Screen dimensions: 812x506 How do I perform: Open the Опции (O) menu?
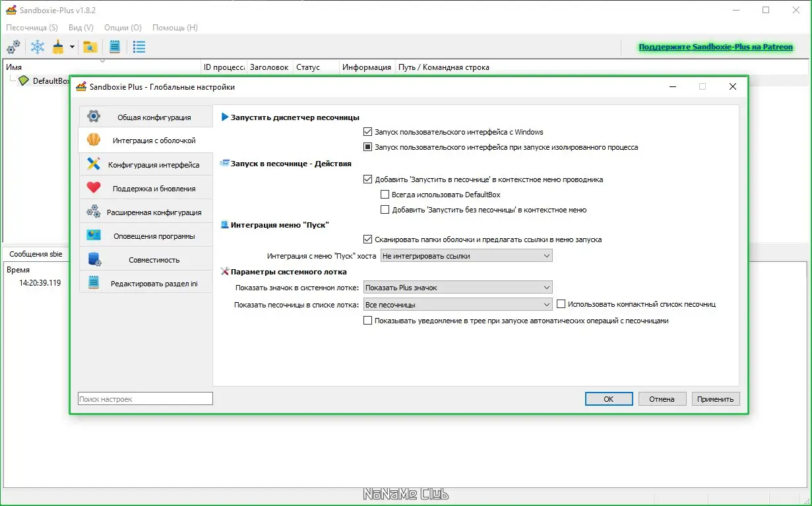coord(123,28)
